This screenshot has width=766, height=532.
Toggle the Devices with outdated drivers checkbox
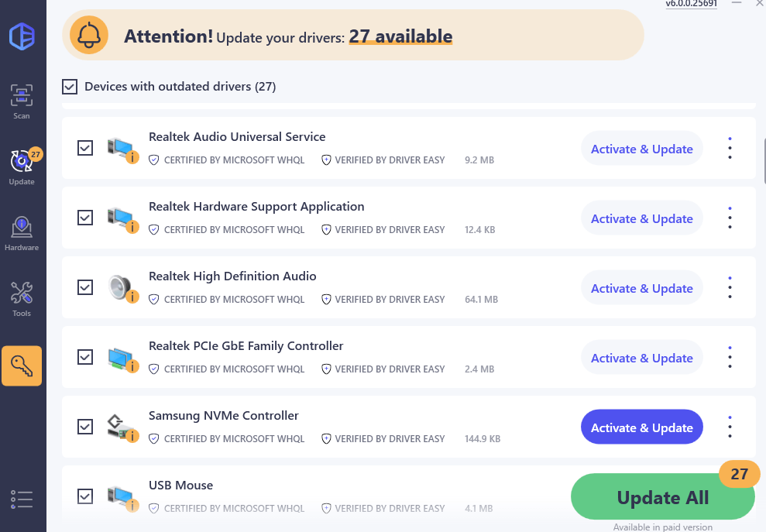click(70, 87)
